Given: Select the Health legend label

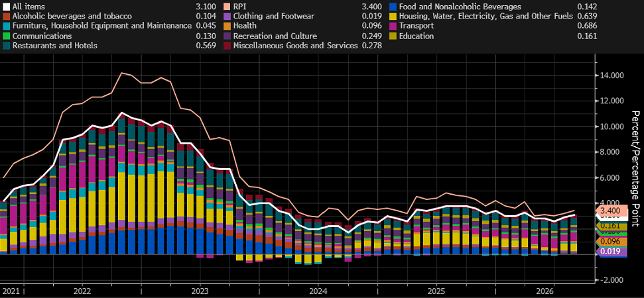Looking at the screenshot, I should (x=245, y=26).
